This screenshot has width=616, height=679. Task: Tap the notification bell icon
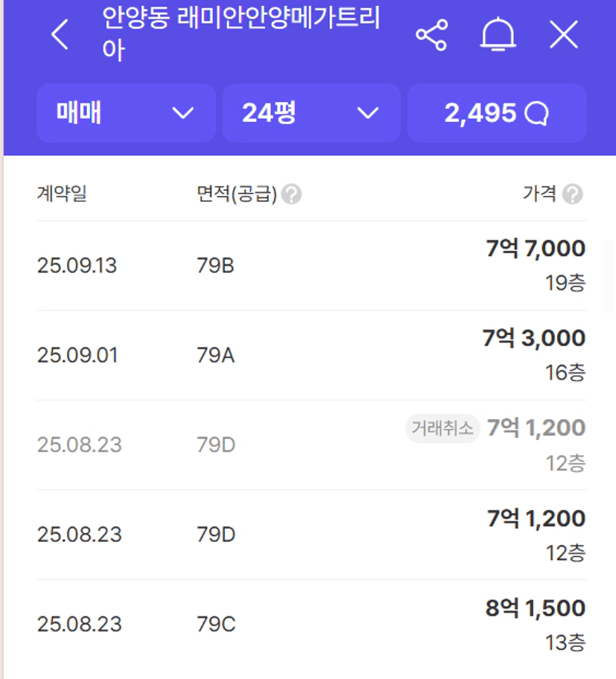[x=498, y=34]
